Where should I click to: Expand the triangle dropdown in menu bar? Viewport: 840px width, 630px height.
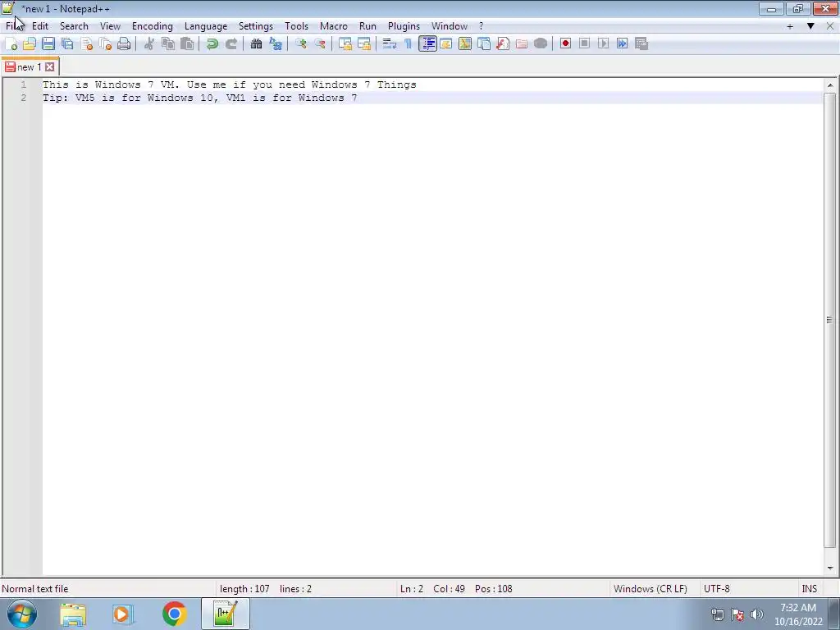tap(810, 26)
